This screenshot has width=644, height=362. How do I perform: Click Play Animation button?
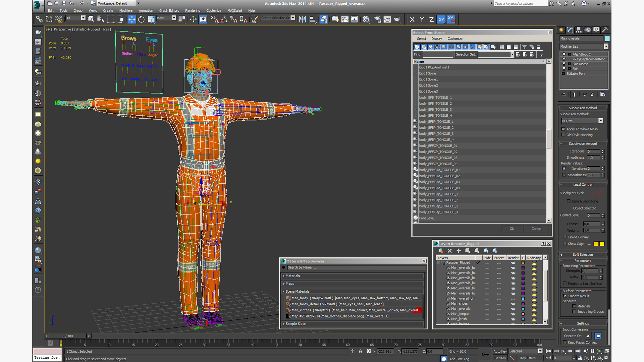pos(563,351)
